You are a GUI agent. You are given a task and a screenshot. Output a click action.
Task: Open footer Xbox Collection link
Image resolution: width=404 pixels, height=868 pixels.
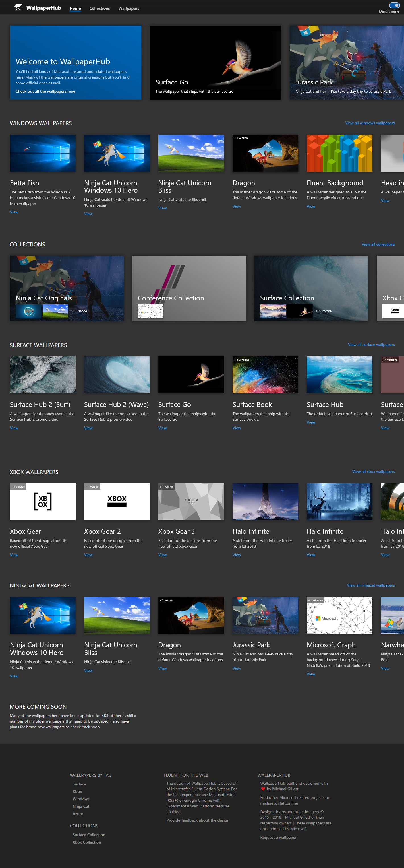pos(86,842)
